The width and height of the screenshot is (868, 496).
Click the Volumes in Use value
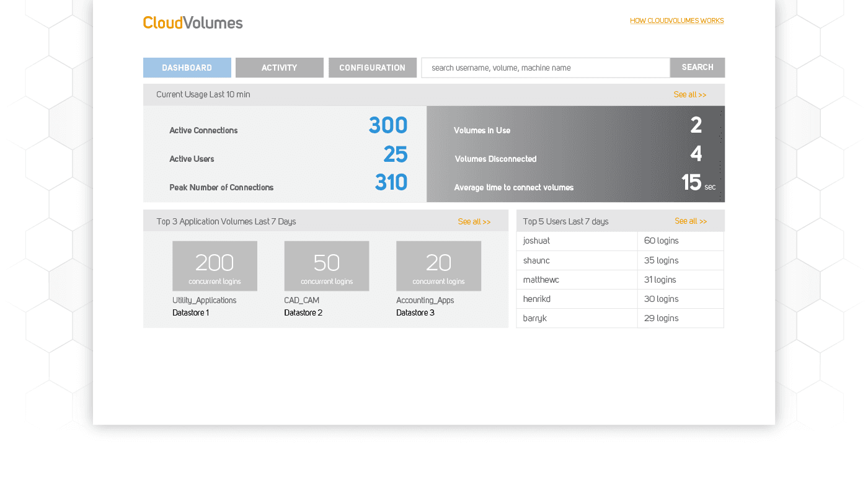tap(695, 125)
